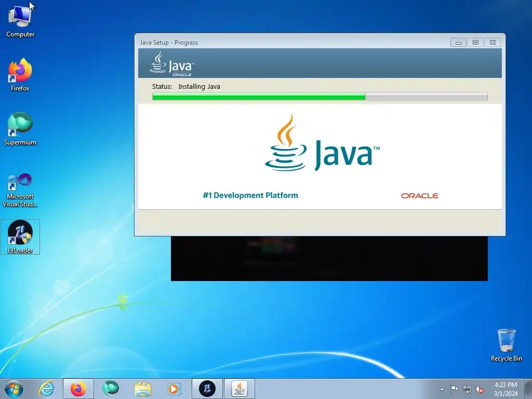The height and width of the screenshot is (399, 532).
Task: Select the Microsoft Visual Studio shortcut
Action: pos(20,190)
